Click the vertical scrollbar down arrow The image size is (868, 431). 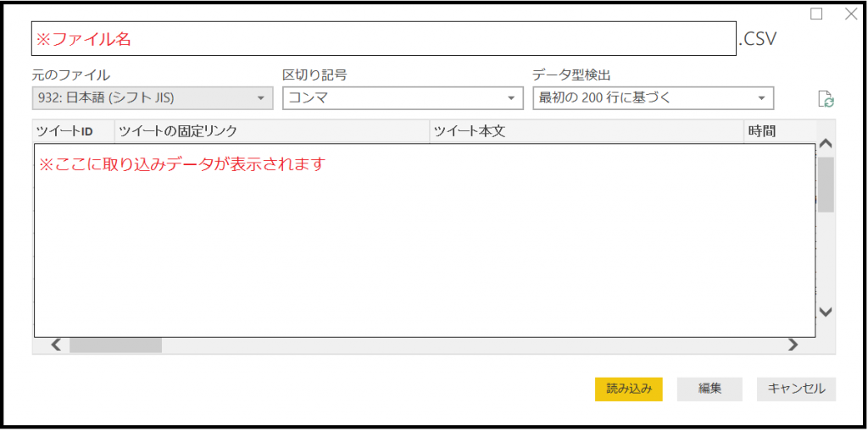[x=826, y=312]
